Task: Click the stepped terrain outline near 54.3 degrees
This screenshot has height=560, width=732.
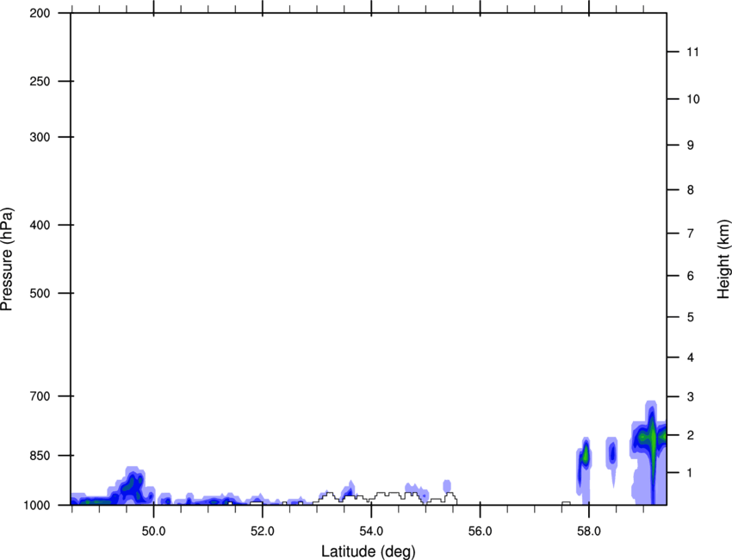Action: coord(386,497)
